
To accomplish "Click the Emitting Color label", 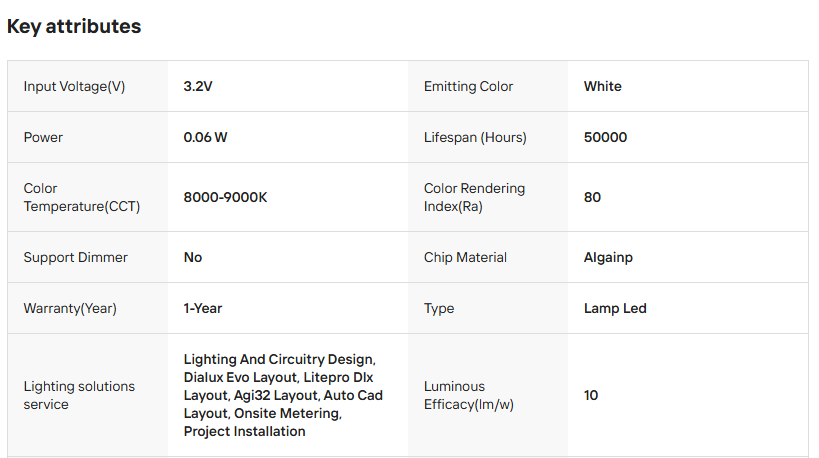I will [x=468, y=86].
